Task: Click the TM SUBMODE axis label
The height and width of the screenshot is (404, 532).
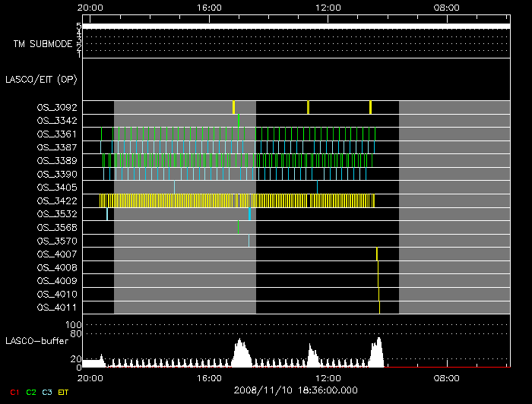Action: tap(43, 44)
